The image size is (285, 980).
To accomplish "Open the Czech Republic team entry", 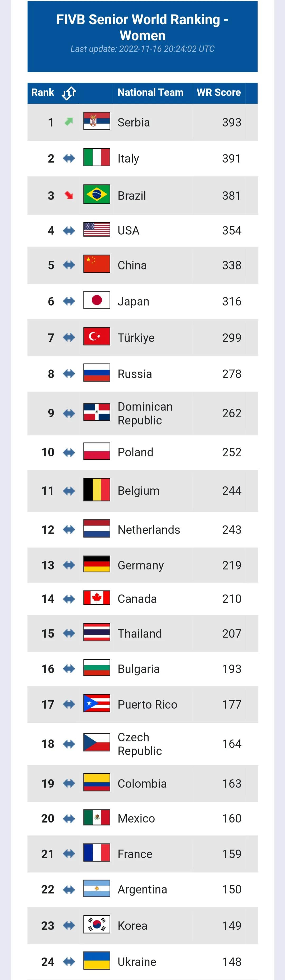I will point(139,744).
